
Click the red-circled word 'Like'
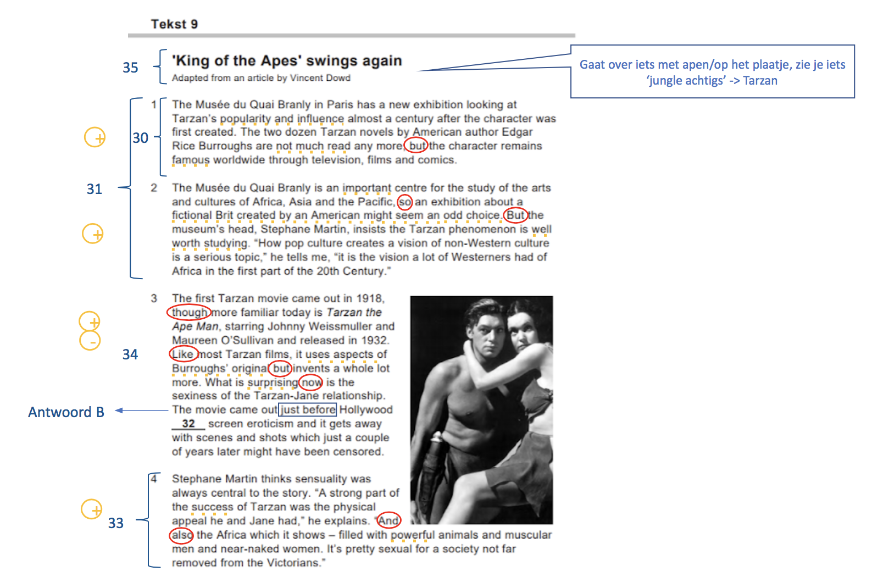184,353
